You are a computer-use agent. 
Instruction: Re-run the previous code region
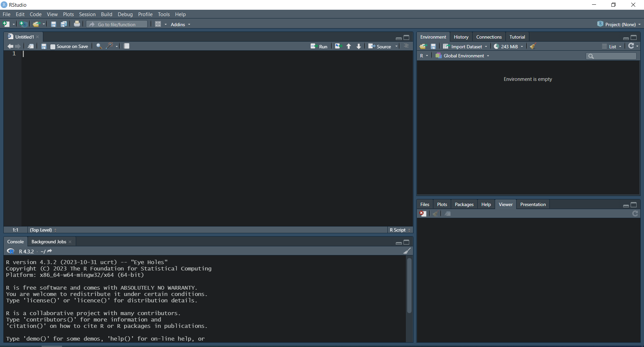pyautogui.click(x=338, y=46)
